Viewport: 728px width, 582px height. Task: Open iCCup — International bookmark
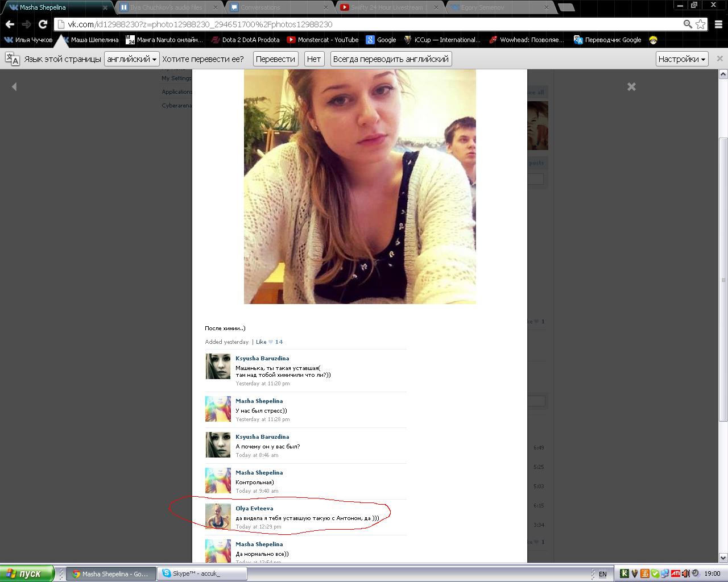click(x=442, y=40)
